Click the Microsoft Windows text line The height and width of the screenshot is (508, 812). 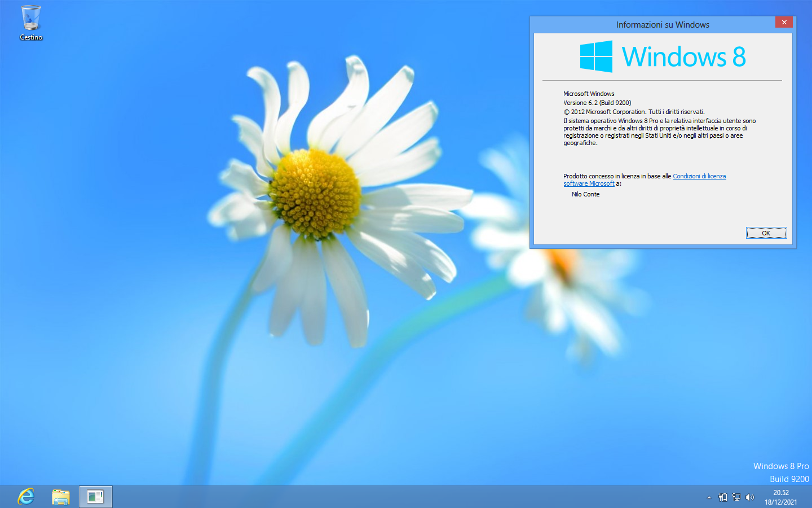point(589,94)
